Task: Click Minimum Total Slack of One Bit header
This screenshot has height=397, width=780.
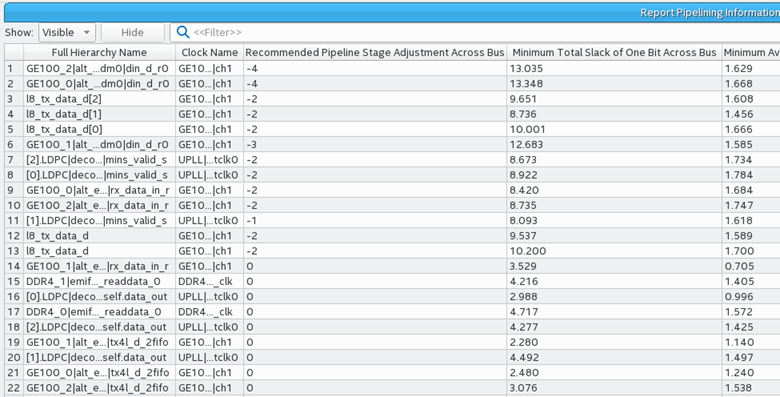Action: (x=614, y=52)
